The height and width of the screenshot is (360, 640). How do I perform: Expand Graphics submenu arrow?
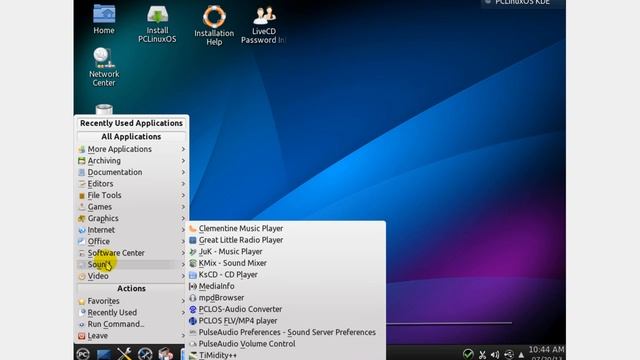click(x=183, y=218)
